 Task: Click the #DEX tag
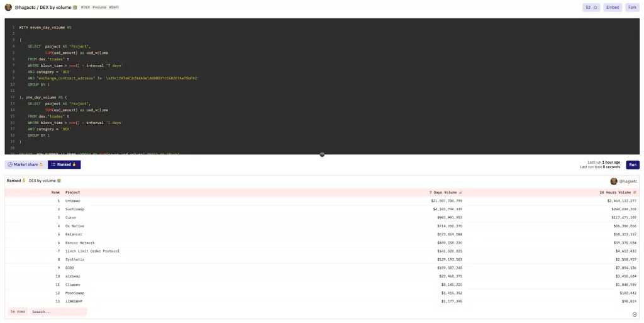pos(84,8)
